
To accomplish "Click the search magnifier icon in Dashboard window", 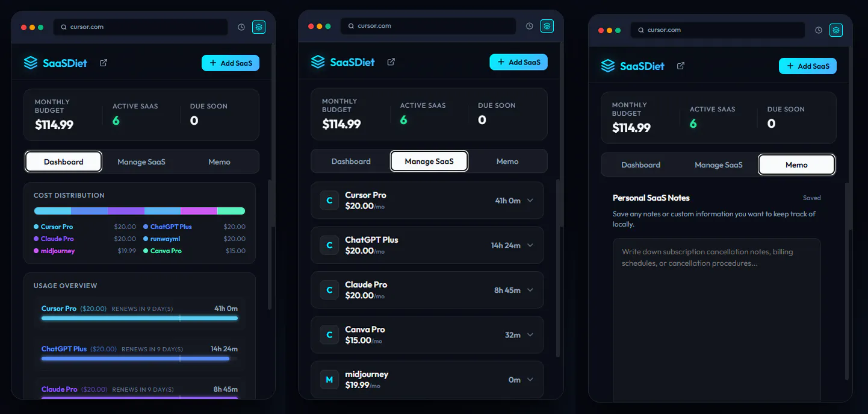I will [x=64, y=27].
